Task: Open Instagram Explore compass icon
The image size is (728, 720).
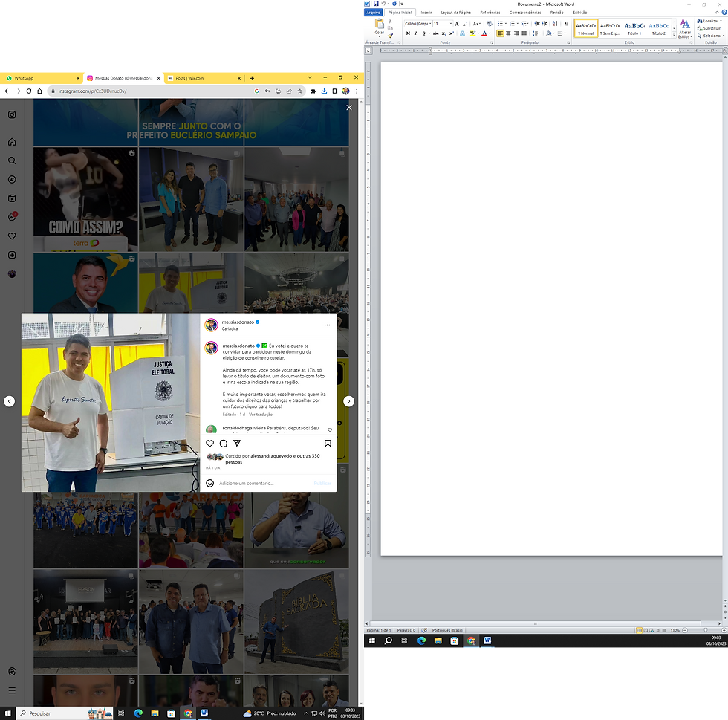Action: pos(12,179)
